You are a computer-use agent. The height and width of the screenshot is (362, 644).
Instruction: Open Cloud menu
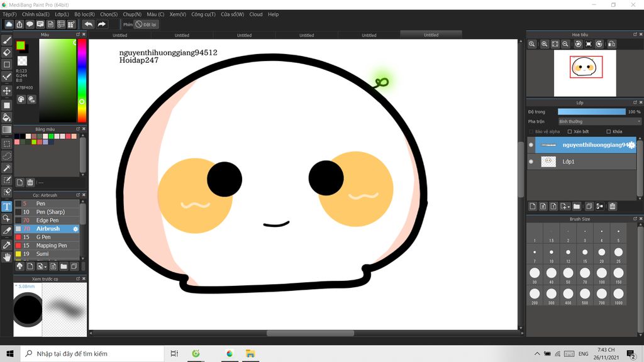pos(256,14)
